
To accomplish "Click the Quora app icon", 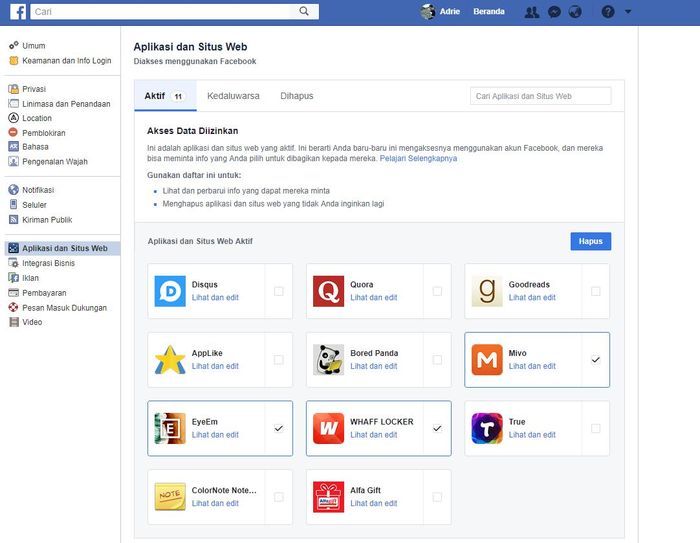I will tap(329, 291).
